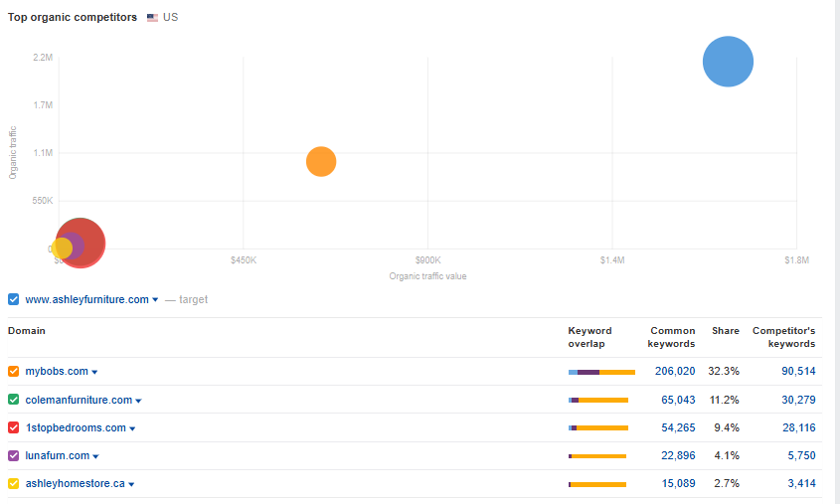840x504 pixels.
Task: Click the Keyword overlap column header
Action: 589,337
